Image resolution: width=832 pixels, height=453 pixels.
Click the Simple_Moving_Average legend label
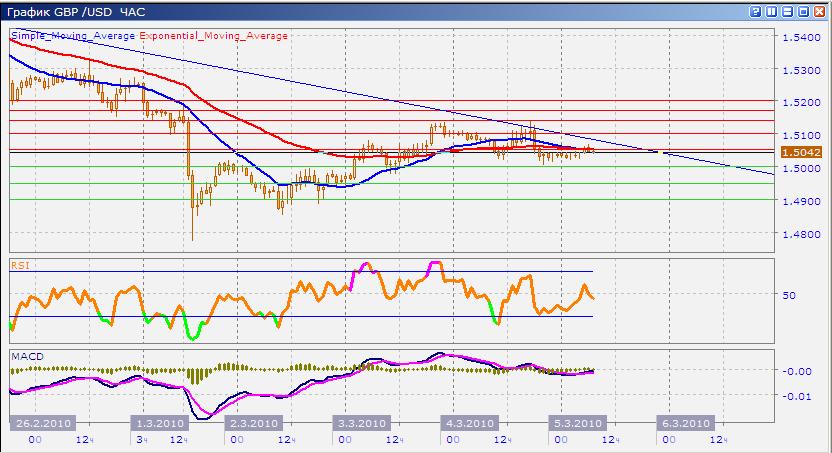(73, 35)
